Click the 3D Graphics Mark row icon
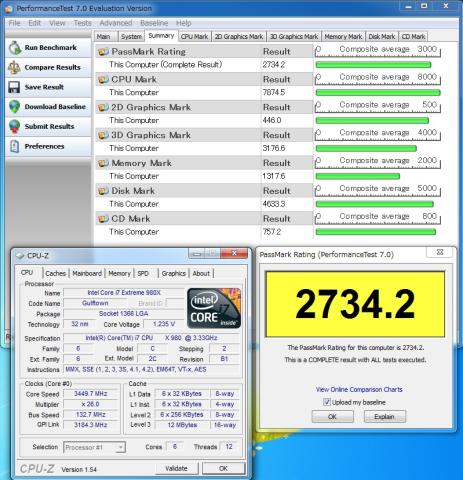463x480 pixels. pyautogui.click(x=103, y=135)
